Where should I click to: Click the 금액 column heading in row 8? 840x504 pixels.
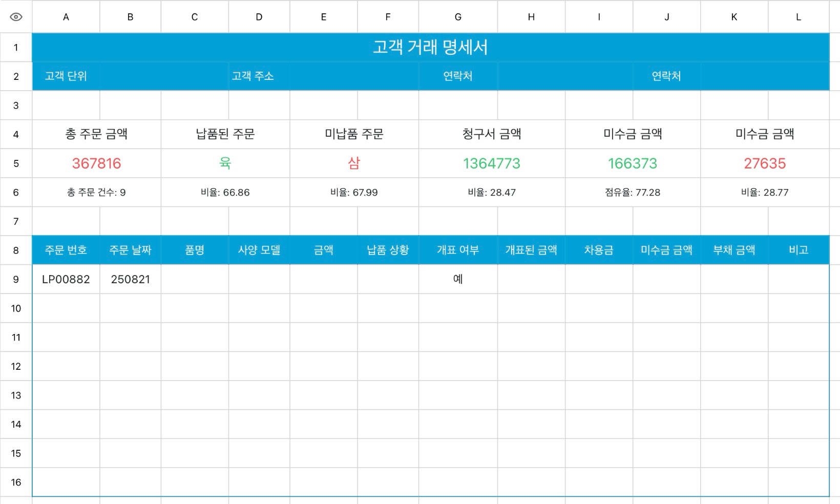[x=324, y=250]
